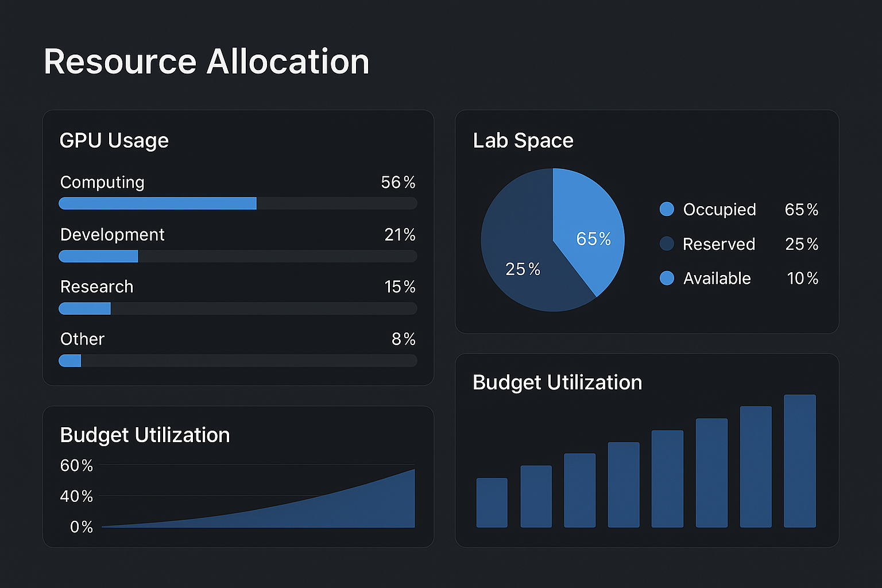Click the shortest bar in Budget Utilization

(x=492, y=502)
